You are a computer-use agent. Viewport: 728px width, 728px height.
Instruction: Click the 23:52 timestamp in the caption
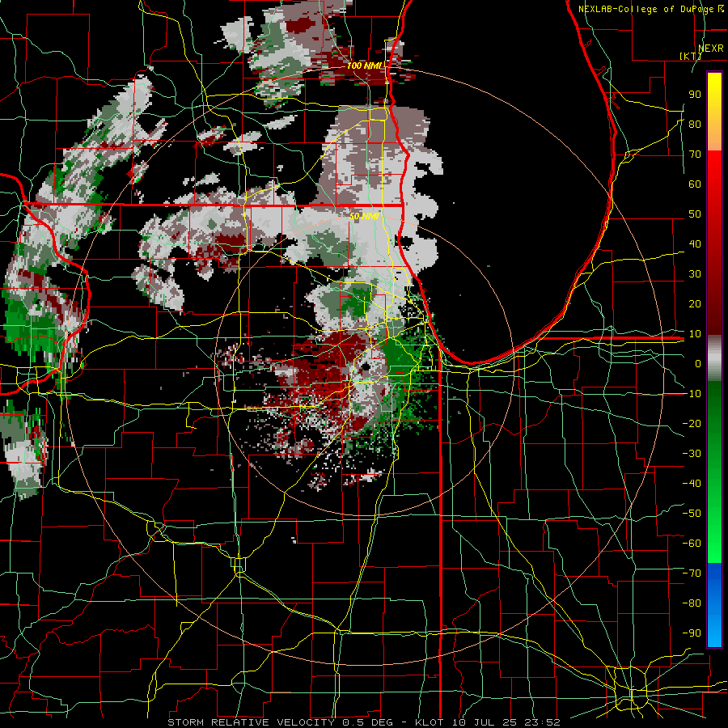542,722
